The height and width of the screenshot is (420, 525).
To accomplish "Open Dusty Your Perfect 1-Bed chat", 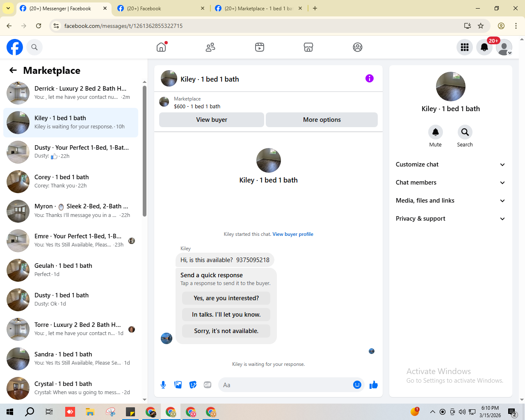I will coord(71,152).
